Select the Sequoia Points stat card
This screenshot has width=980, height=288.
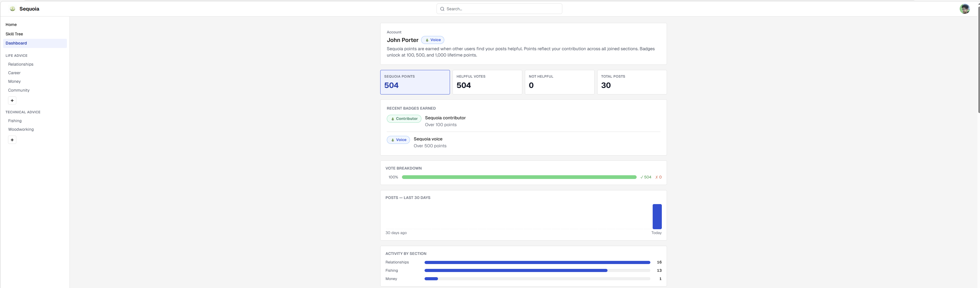click(415, 82)
